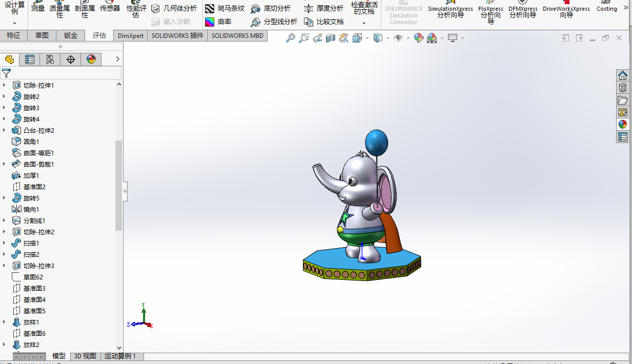The image size is (632, 364).
Task: Expand the 旋转2 feature node
Action: [x=4, y=96]
